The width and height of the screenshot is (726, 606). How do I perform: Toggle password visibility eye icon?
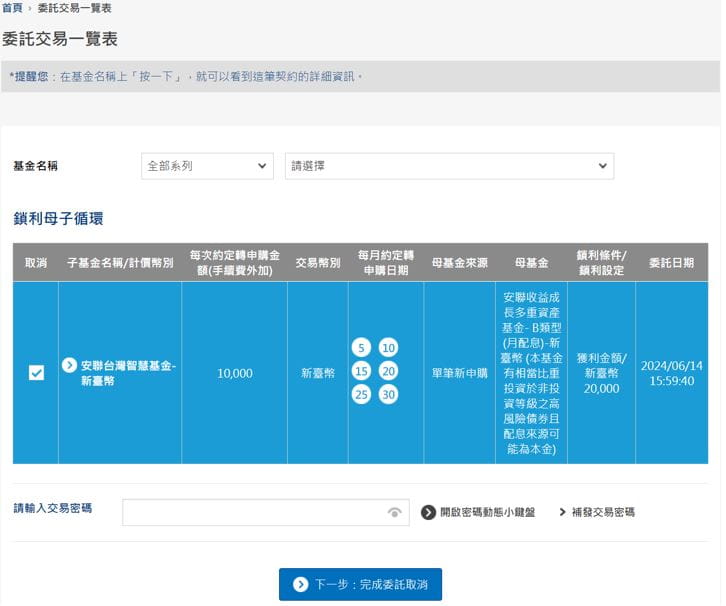pos(395,513)
